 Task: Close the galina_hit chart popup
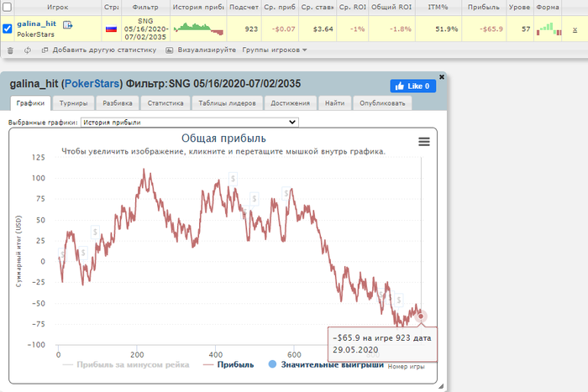(x=441, y=77)
